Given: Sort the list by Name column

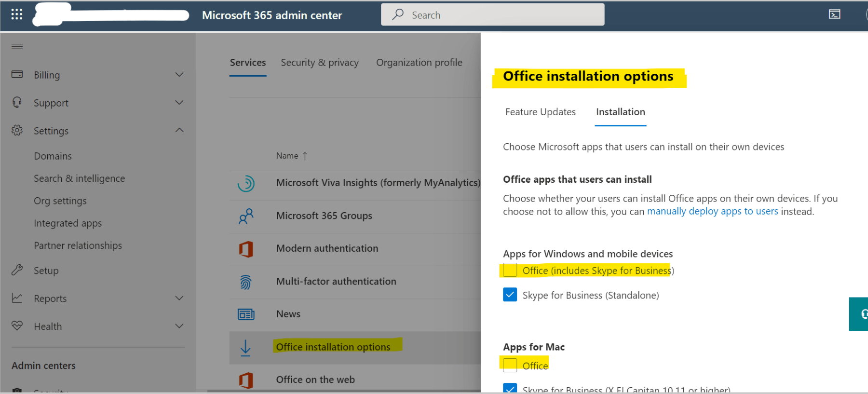Looking at the screenshot, I should (x=292, y=156).
